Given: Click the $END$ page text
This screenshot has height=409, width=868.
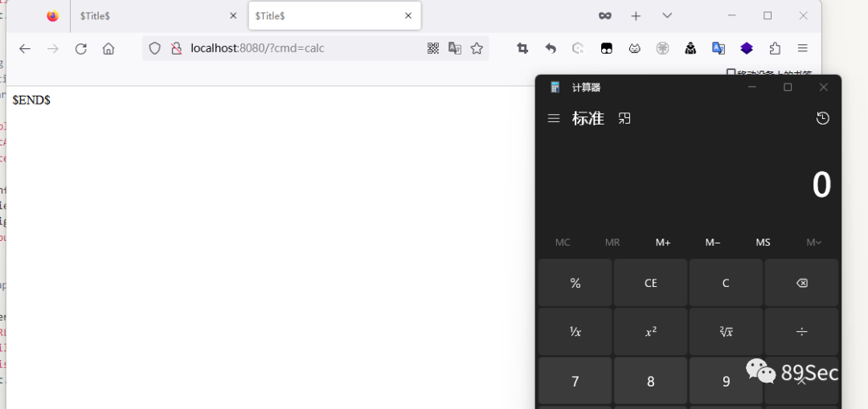Looking at the screenshot, I should click(x=31, y=100).
